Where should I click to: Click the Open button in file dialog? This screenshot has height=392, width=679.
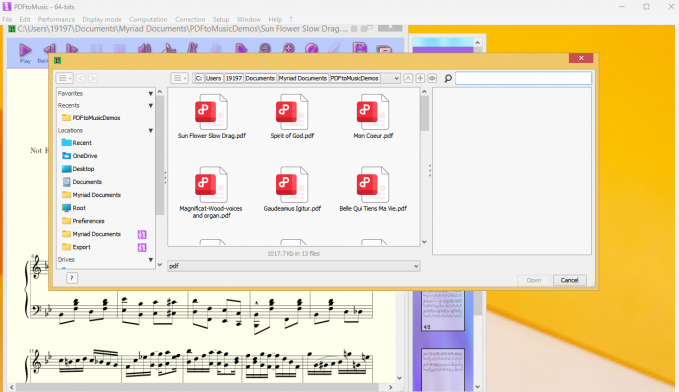[x=534, y=280]
